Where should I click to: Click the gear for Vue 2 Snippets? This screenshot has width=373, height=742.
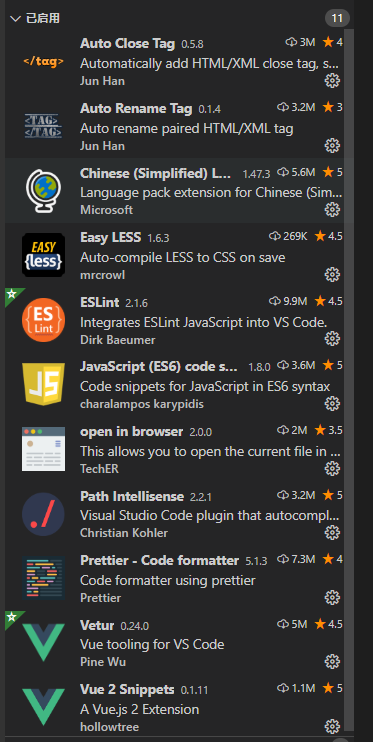coord(332,726)
